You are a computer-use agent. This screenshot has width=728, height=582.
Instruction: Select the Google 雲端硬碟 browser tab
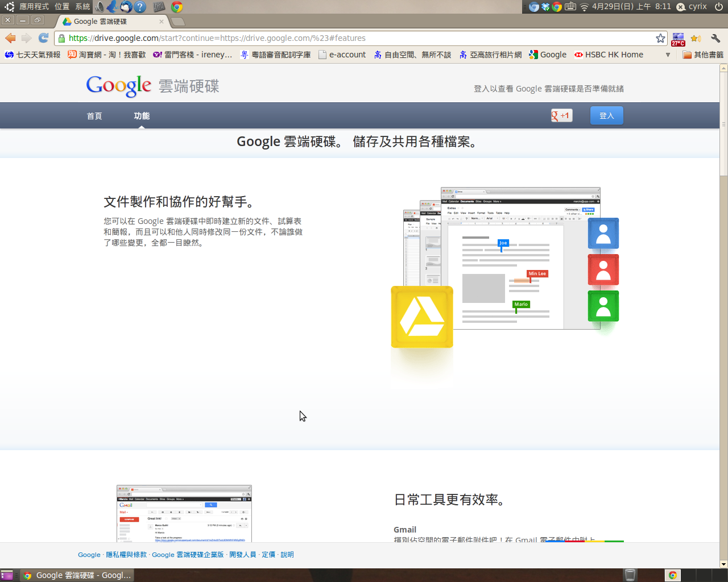[x=113, y=21]
